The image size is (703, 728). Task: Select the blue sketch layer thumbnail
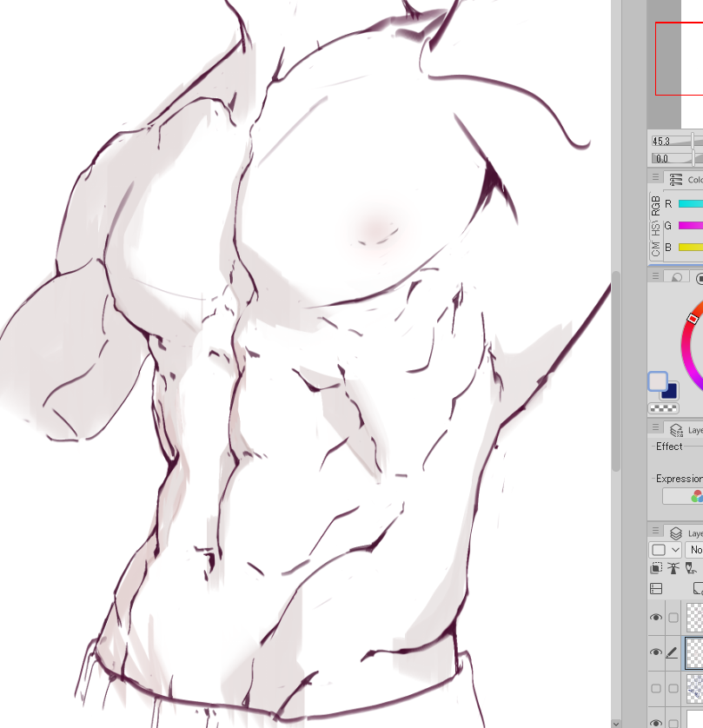point(694,688)
